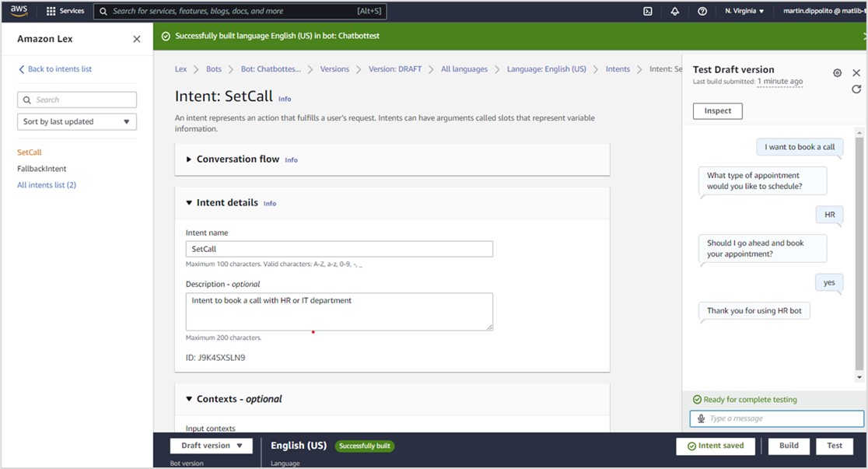Open the N. Virginia region menu
This screenshot has height=469, width=868.
coord(744,11)
